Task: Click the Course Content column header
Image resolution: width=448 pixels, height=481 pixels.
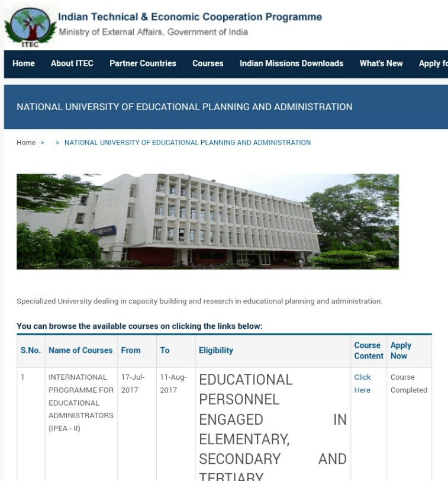Action: (369, 351)
